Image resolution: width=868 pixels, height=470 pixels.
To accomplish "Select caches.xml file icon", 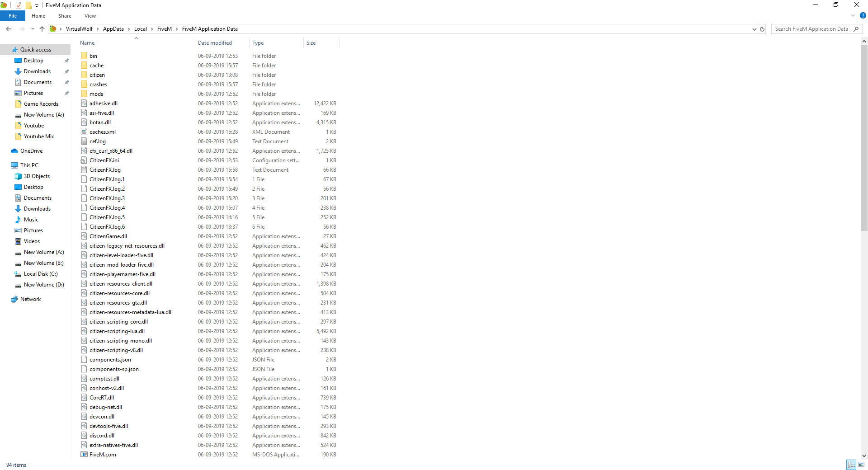I will point(84,132).
